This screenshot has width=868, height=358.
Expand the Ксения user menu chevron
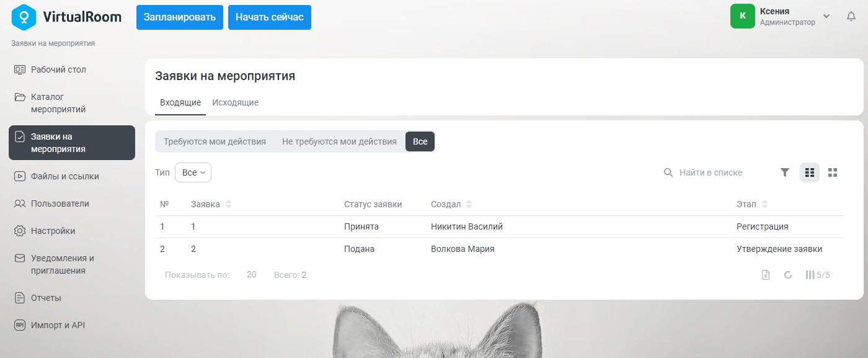coord(826,16)
